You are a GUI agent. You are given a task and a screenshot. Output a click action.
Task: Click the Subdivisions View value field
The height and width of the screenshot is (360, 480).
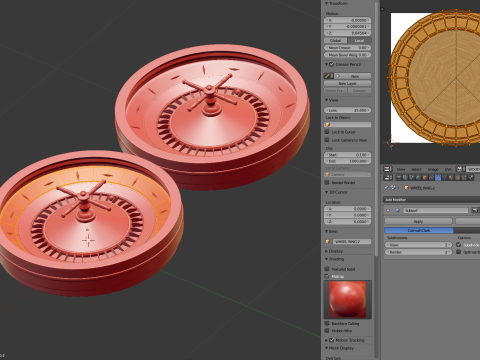(x=419, y=245)
